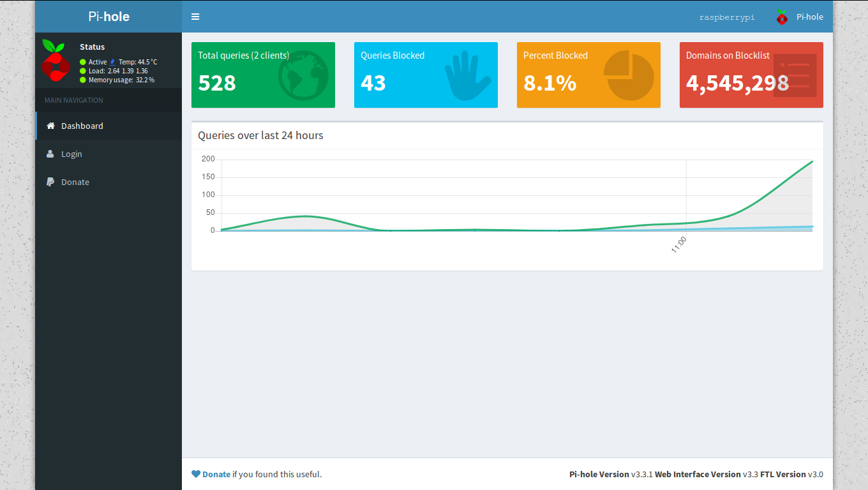
Task: Click the green Active status indicator
Action: (x=83, y=62)
